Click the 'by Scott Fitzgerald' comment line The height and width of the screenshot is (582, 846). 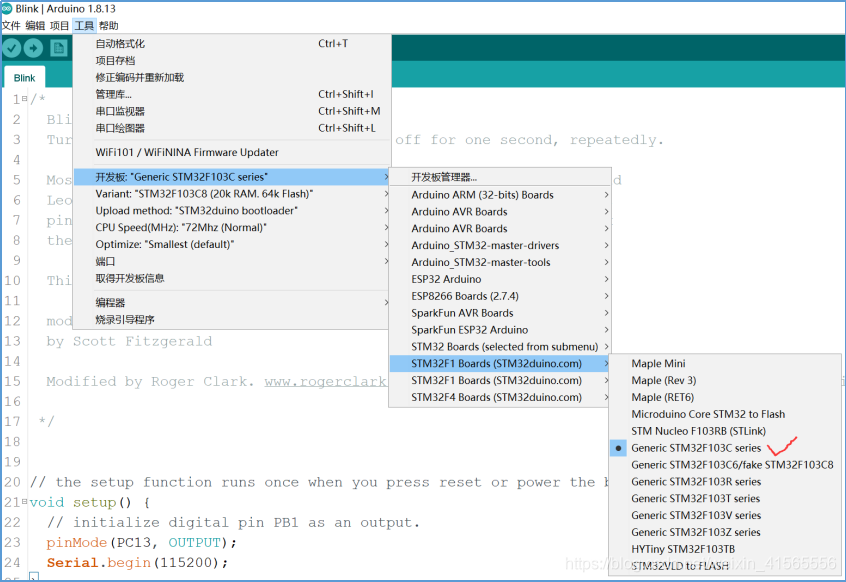129,341
